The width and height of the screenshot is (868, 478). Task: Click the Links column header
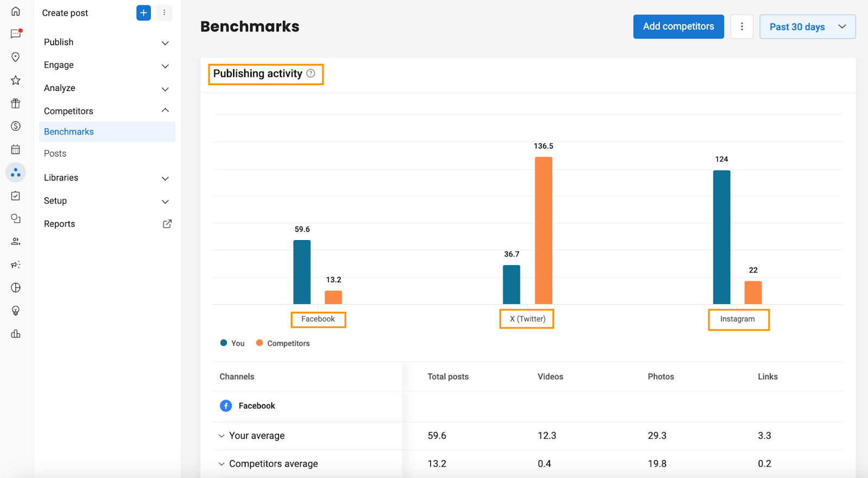768,377
